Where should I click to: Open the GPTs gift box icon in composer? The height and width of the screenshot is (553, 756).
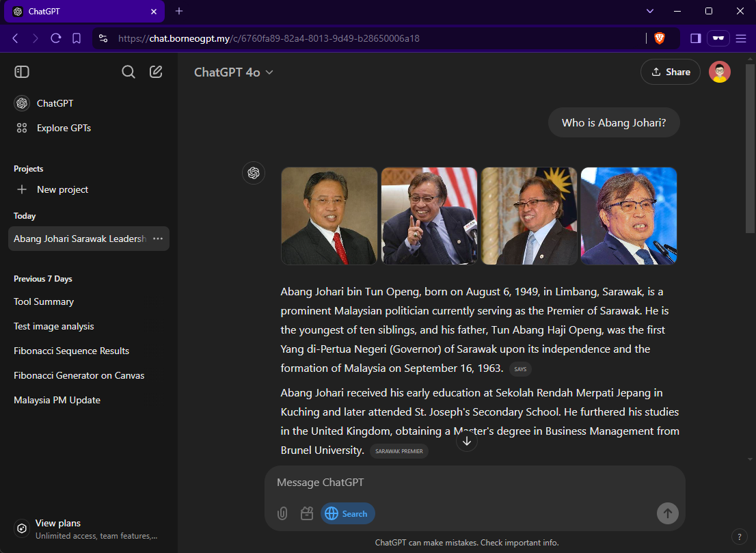(x=306, y=513)
